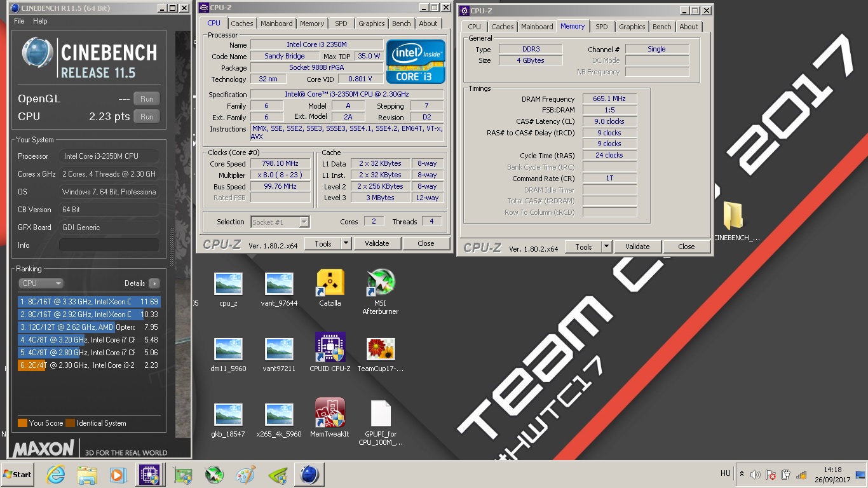This screenshot has width=868, height=488.
Task: Open Windows Media Player from the taskbar
Action: pyautogui.click(x=118, y=475)
